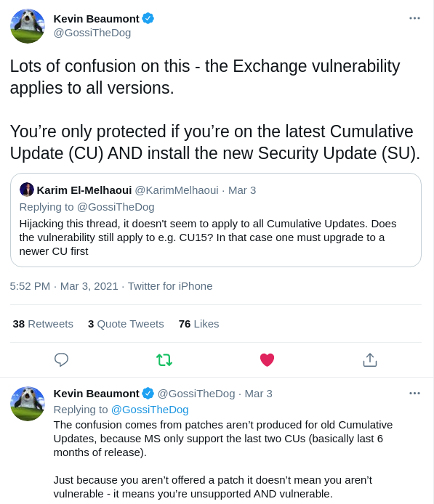Screen dimensions: 434x504
Task: Click Karim El-Melhaoui's small profile picture
Action: [27, 190]
